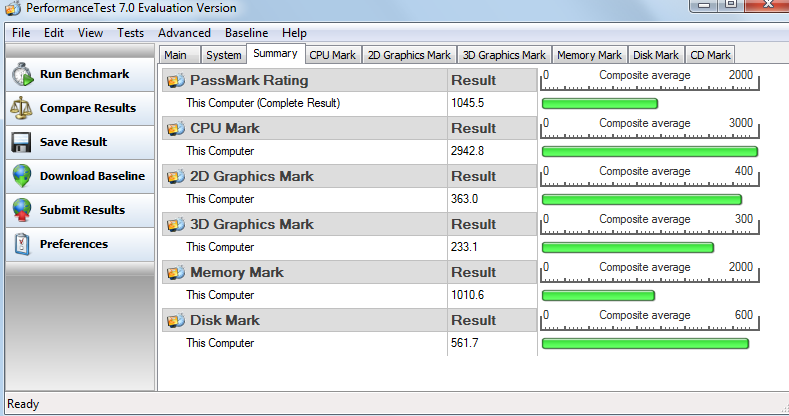Click the PassMark Rating green result bar
This screenshot has height=416, width=789.
coord(600,104)
